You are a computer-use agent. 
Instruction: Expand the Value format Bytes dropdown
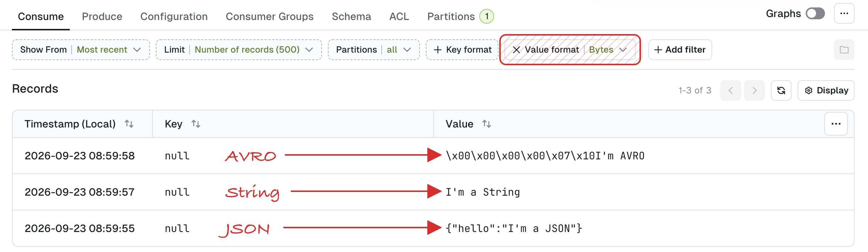(608, 50)
